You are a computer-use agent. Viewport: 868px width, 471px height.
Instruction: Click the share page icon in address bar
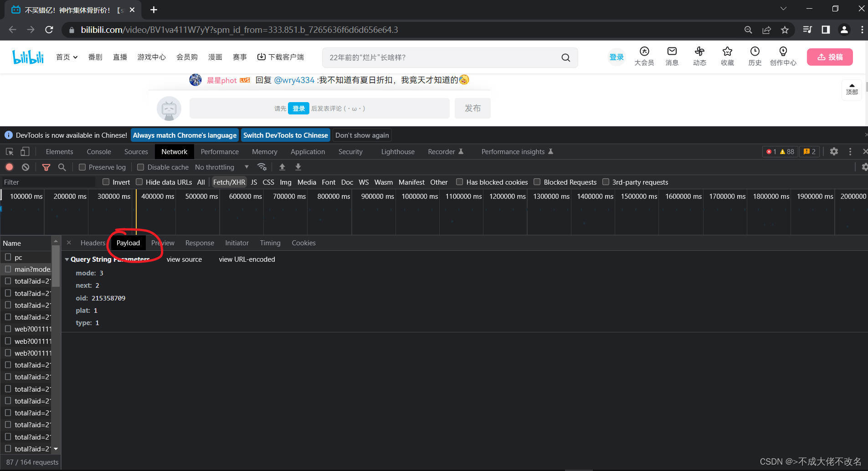(x=766, y=30)
